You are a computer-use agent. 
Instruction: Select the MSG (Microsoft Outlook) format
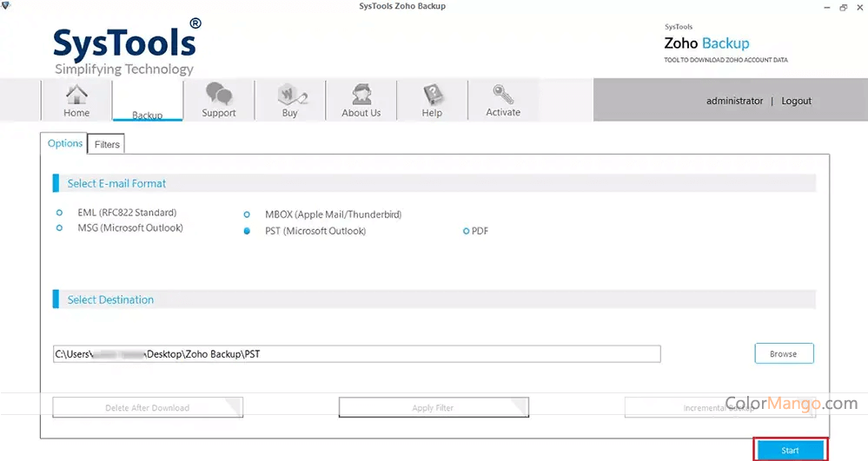pos(59,228)
